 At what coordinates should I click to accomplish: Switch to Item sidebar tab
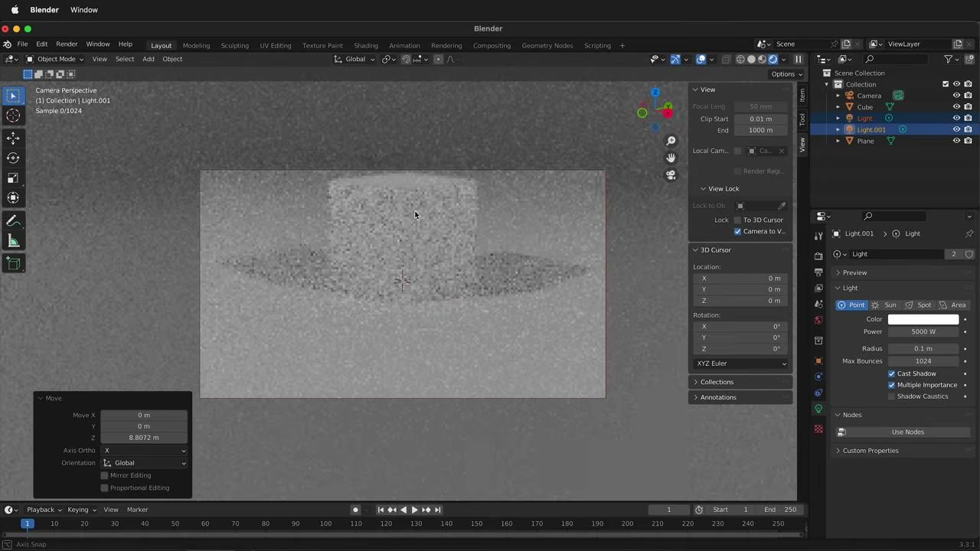(x=802, y=95)
